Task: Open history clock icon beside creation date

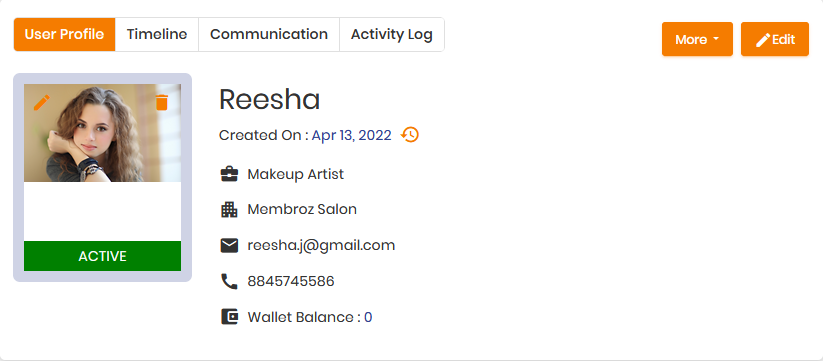Action: tap(410, 135)
